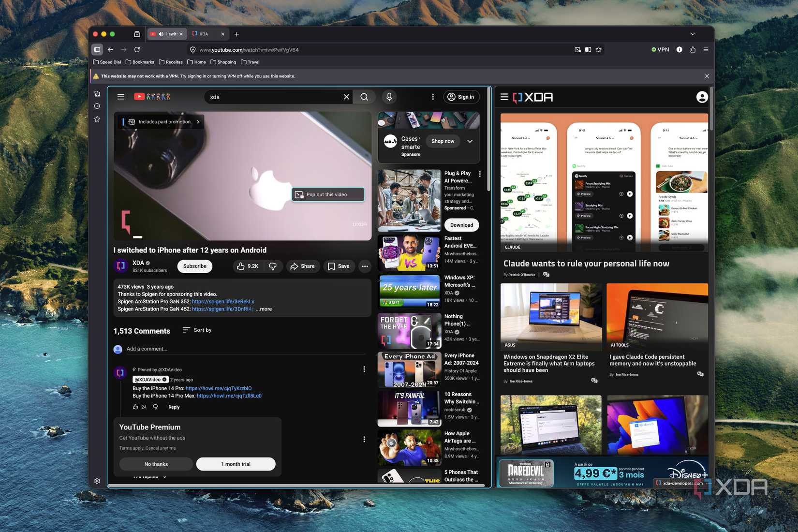This screenshot has width=798, height=532.
Task: Open the Speed Dial bookmarks folder
Action: (107, 62)
